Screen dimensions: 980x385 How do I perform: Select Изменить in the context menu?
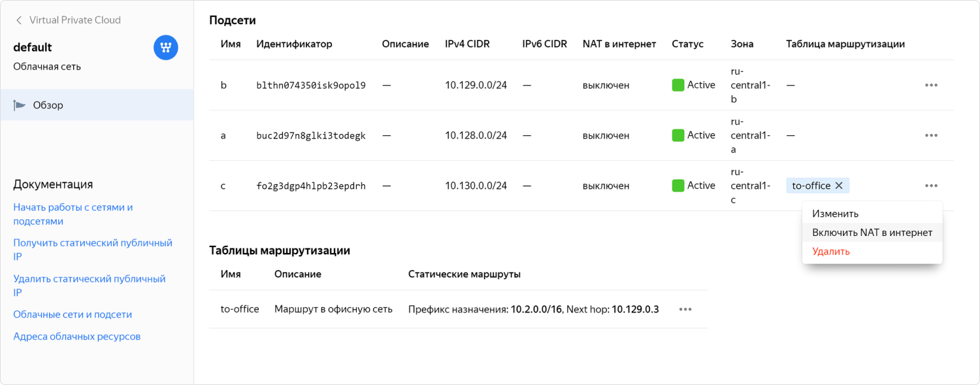pyautogui.click(x=835, y=214)
